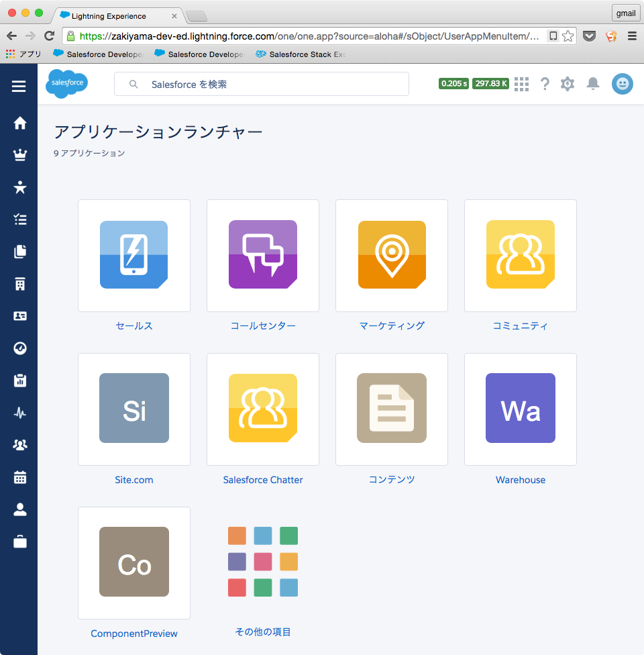644x655 pixels.
Task: Launch the コールセンター app tile
Action: click(x=263, y=255)
